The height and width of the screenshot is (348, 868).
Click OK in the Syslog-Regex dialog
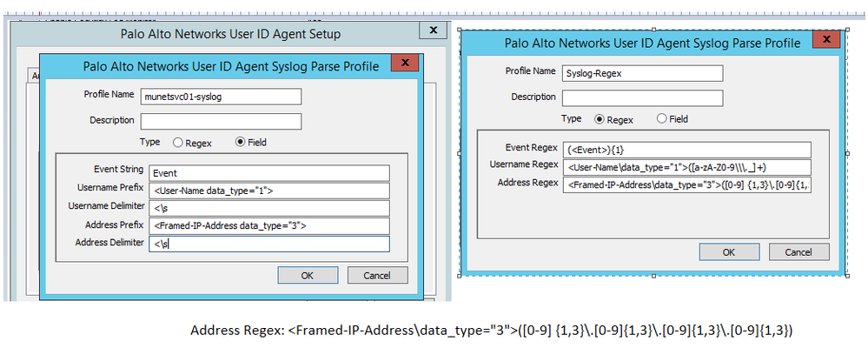[x=730, y=251]
